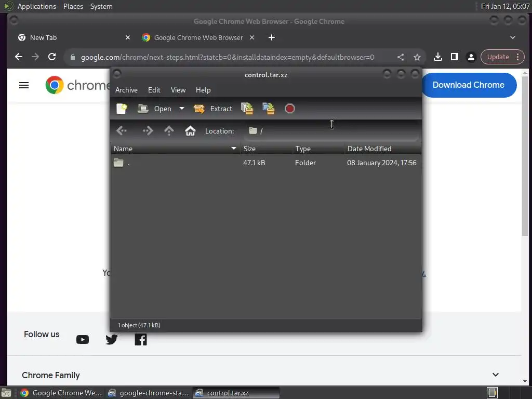
Task: Click the Download Chrome button
Action: [469, 85]
